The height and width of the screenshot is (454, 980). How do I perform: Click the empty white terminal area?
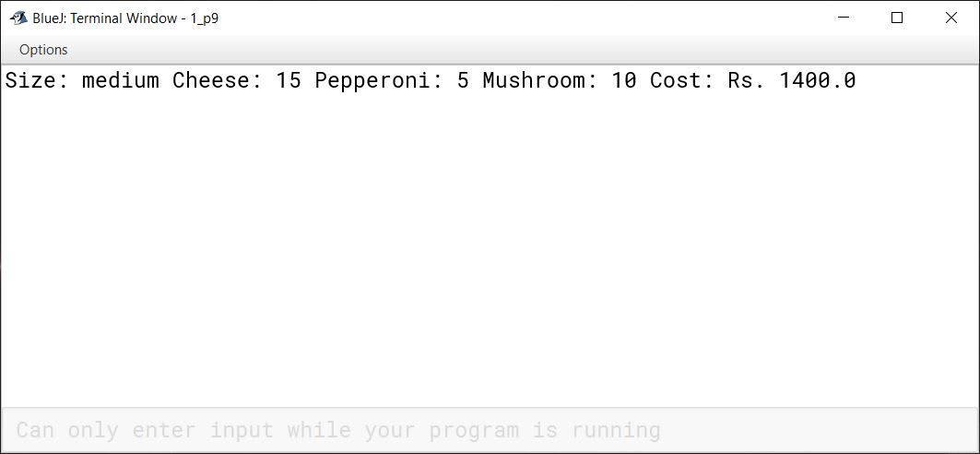click(490, 250)
